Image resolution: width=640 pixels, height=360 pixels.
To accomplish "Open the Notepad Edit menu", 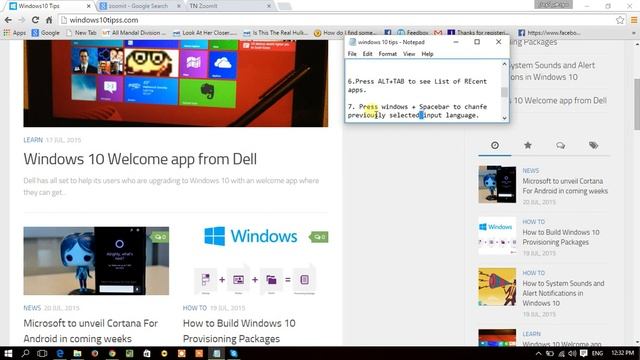I will [367, 54].
